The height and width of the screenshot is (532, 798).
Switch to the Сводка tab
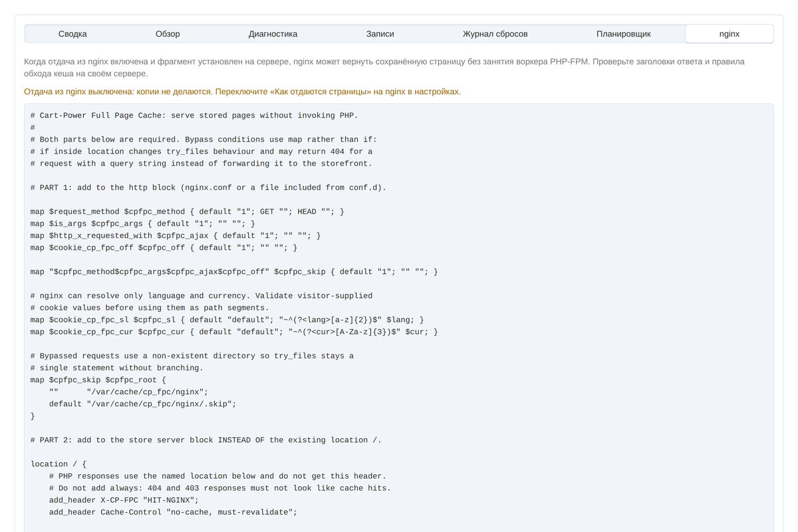point(72,34)
